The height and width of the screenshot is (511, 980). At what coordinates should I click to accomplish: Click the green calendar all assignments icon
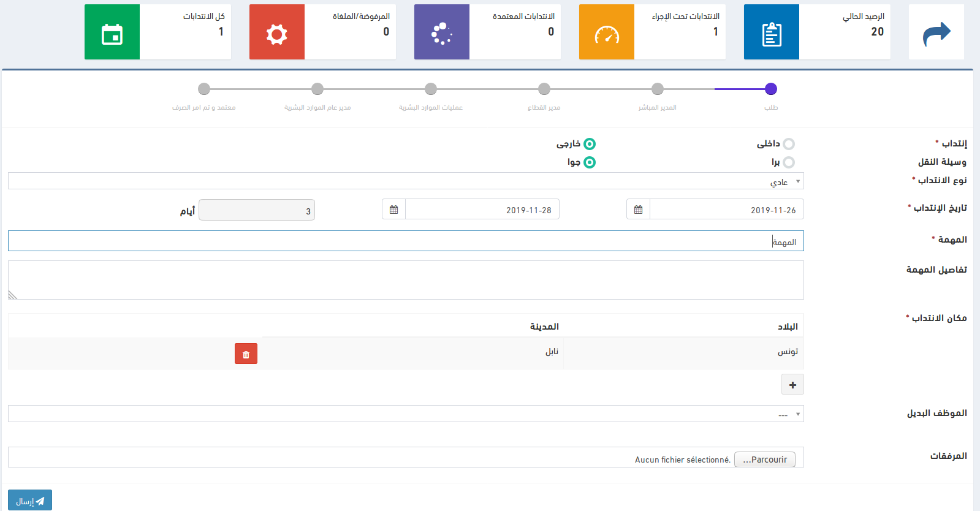coord(112,33)
